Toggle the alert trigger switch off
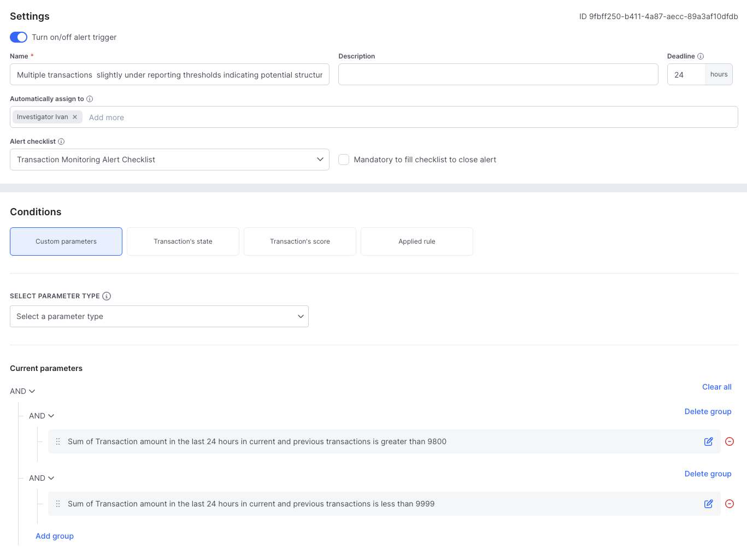 coord(19,37)
